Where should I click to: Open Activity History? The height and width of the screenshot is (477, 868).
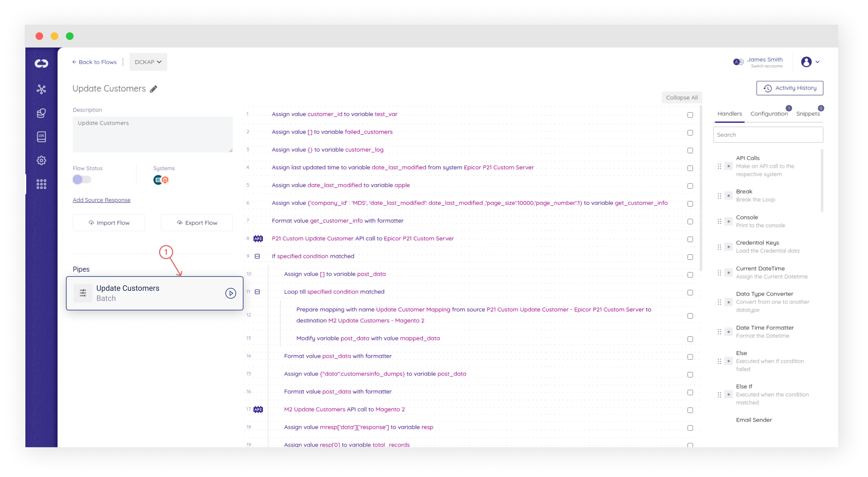[x=790, y=88]
